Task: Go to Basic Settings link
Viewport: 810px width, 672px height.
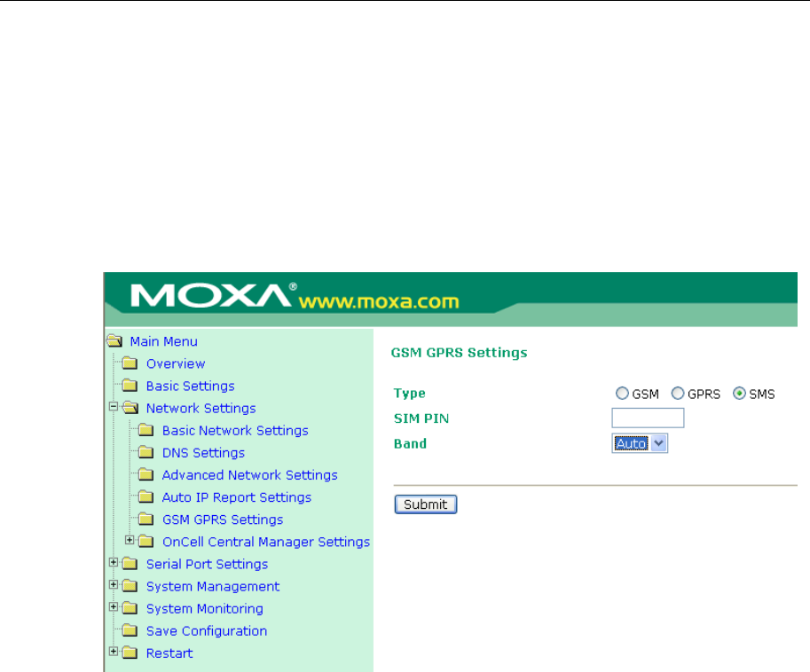Action: tap(190, 386)
